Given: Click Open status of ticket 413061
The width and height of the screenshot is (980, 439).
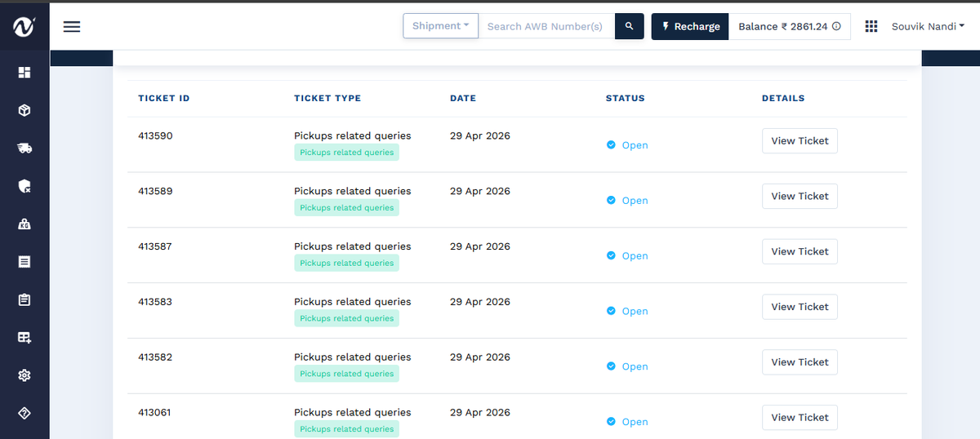Looking at the screenshot, I should 627,423.
